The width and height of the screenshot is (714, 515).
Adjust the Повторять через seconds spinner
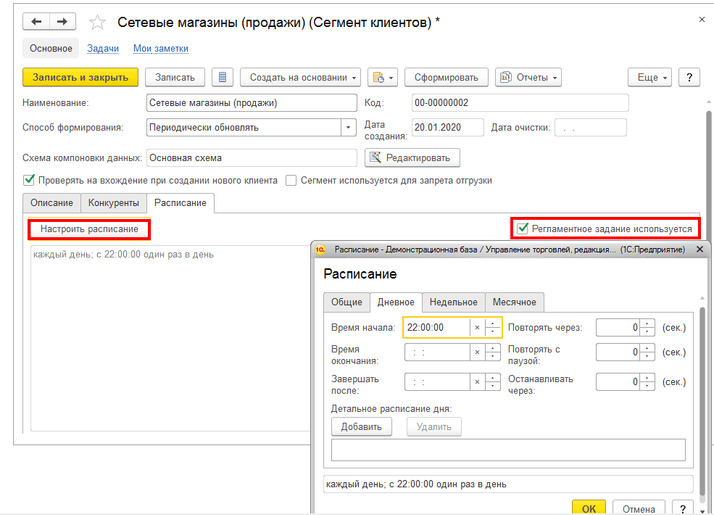pos(648,327)
